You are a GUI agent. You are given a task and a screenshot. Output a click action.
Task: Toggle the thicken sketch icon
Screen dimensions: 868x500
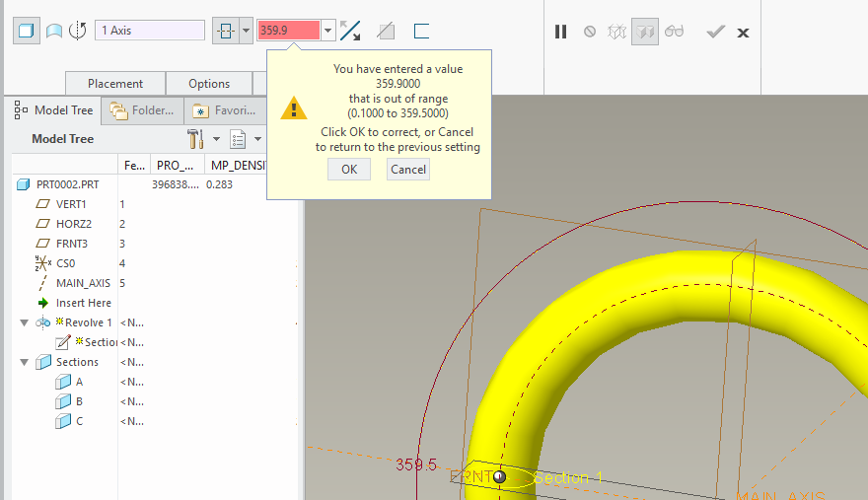421,31
